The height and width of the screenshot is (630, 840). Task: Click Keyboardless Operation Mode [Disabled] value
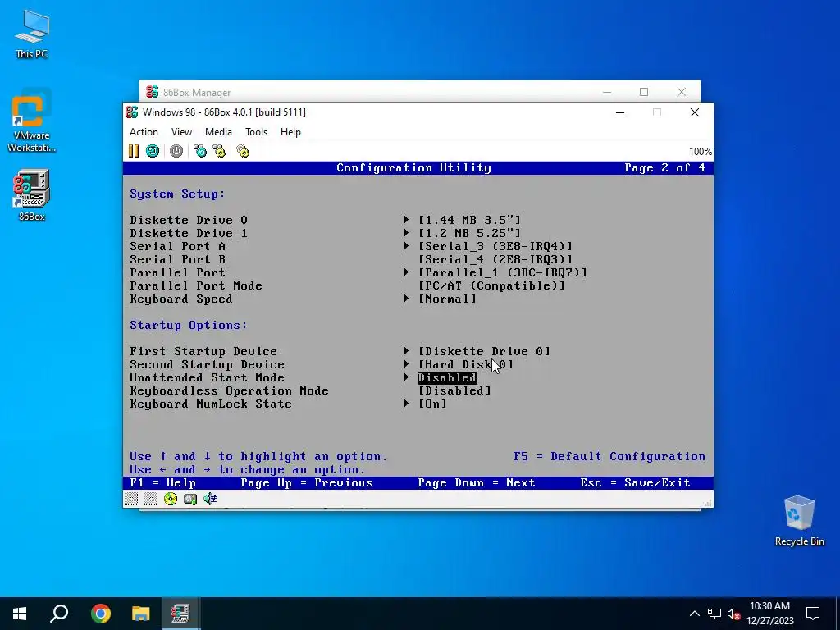coord(454,390)
